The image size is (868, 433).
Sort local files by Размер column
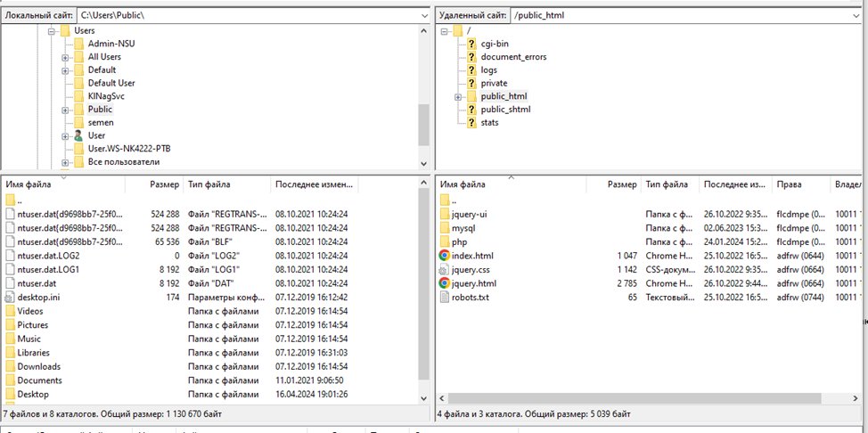[x=164, y=184]
